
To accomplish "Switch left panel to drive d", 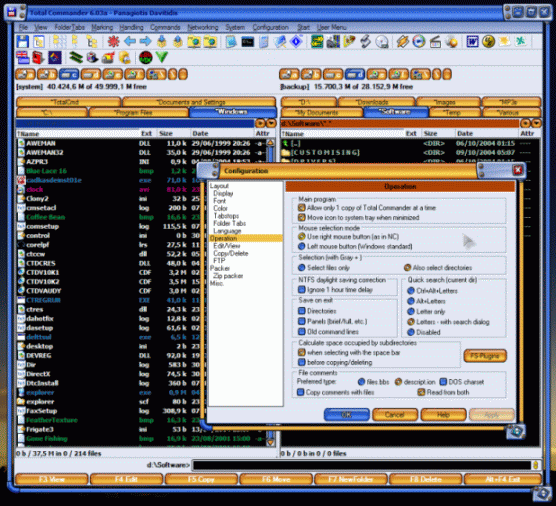I will point(91,74).
